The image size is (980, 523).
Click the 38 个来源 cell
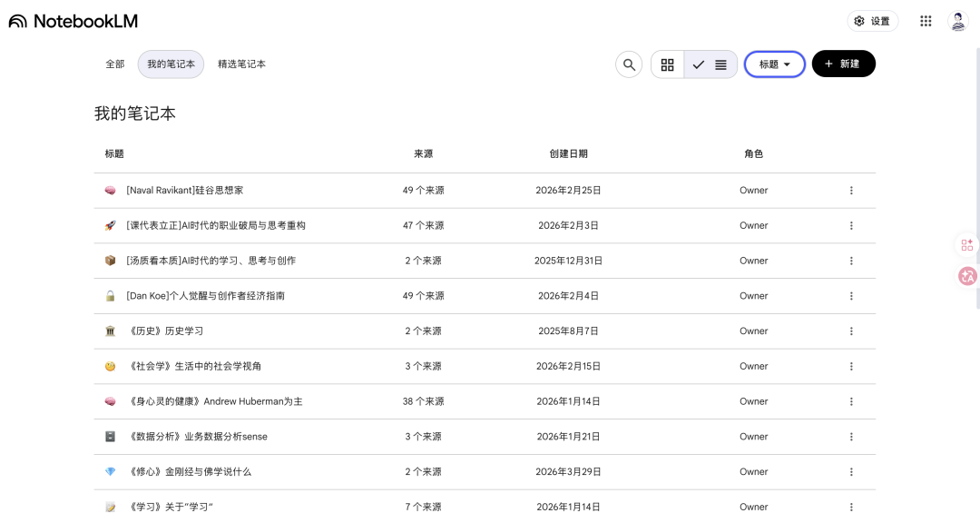(x=423, y=401)
